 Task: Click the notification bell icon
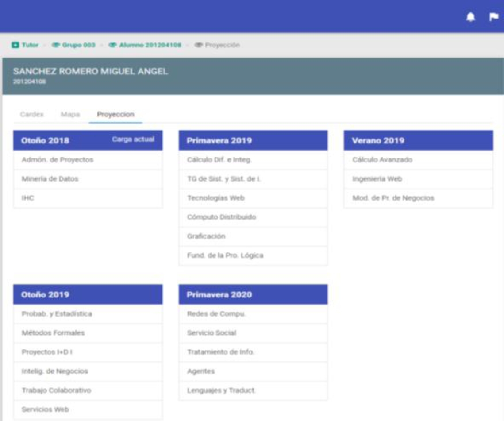click(x=471, y=17)
